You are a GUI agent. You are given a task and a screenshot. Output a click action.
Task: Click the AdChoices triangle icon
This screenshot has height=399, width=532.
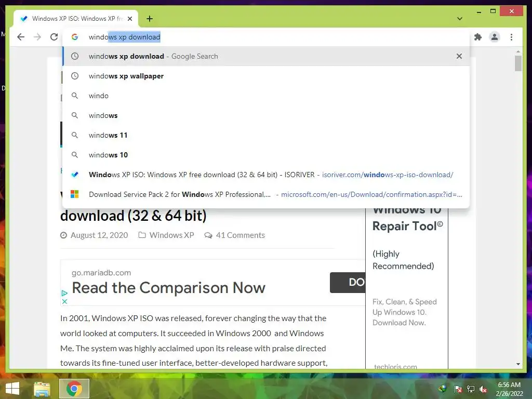(64, 293)
